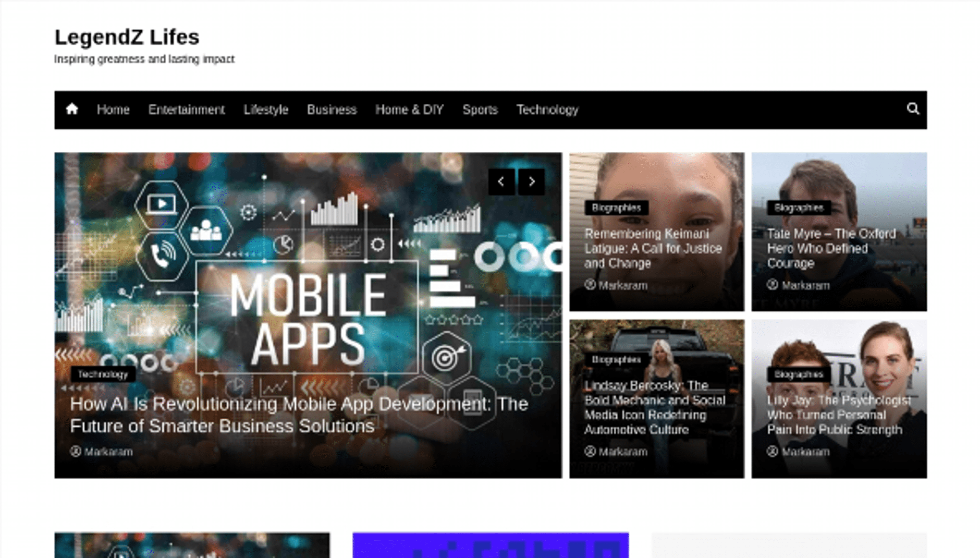Go to previous slide with left arrow
The height and width of the screenshot is (558, 980).
pos(501,182)
